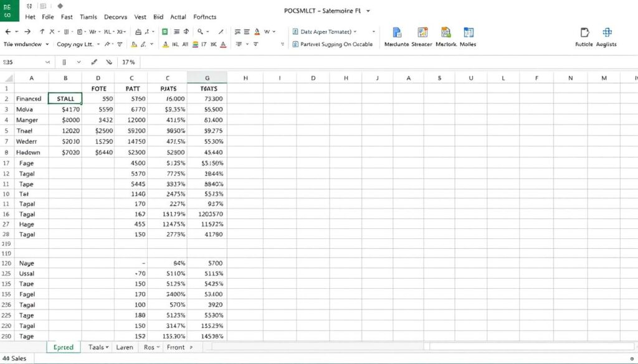Screen dimensions: 638x364
Task: Click the cell with value 1203570
Action: click(207, 214)
